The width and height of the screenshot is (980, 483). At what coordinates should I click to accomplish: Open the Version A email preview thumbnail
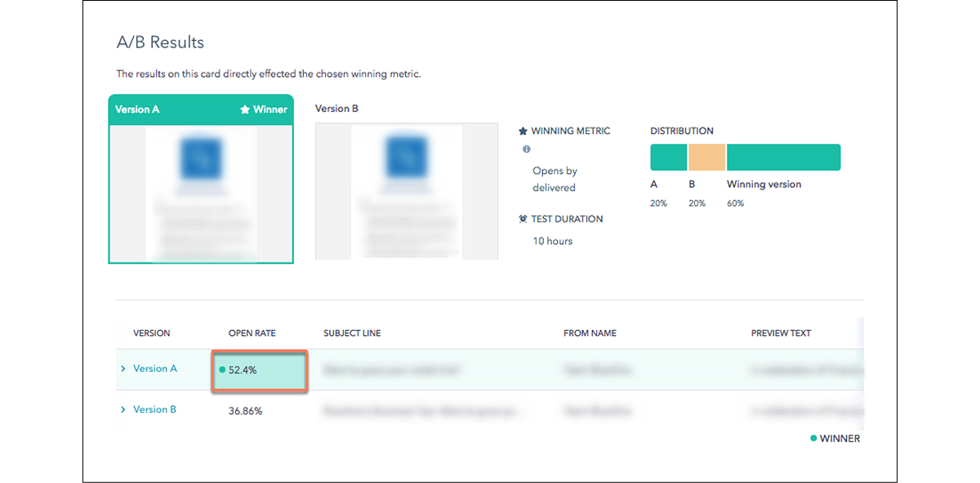201,193
